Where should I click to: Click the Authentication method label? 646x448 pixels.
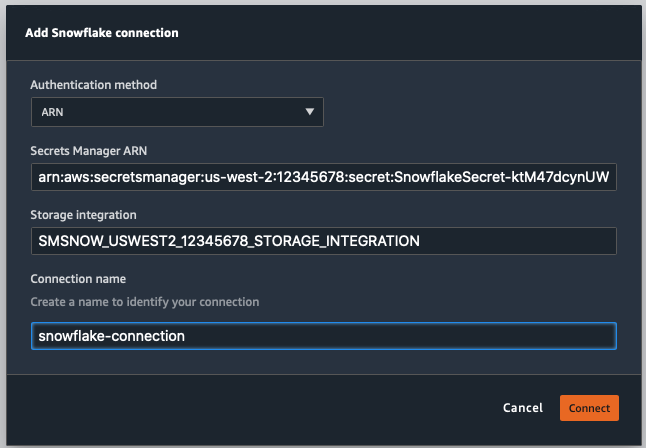[94, 85]
